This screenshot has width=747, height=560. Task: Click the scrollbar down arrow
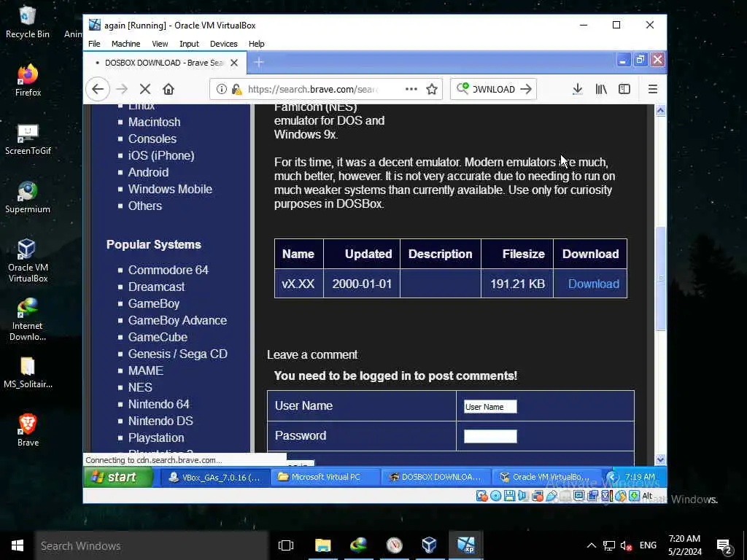[x=660, y=459]
